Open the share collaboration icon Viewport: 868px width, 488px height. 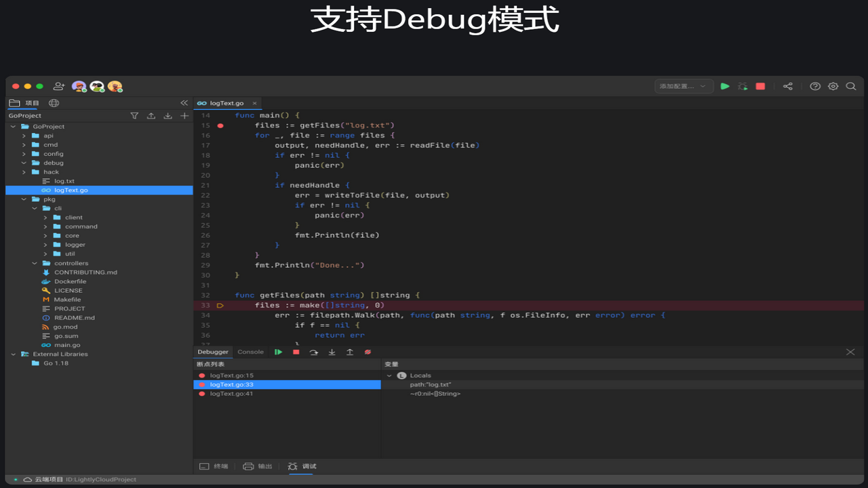point(788,86)
